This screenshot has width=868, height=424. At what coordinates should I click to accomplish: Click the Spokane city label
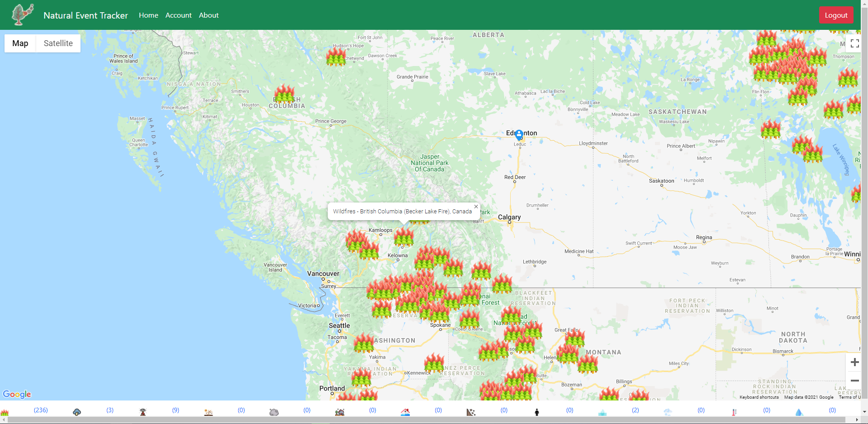(440, 325)
